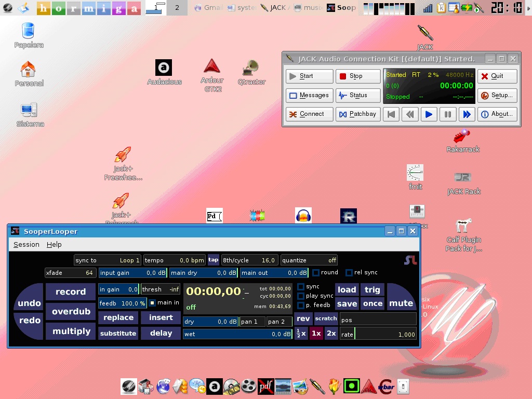The image size is (532, 399).
Task: Open the mail client dock icon
Action: [180, 387]
